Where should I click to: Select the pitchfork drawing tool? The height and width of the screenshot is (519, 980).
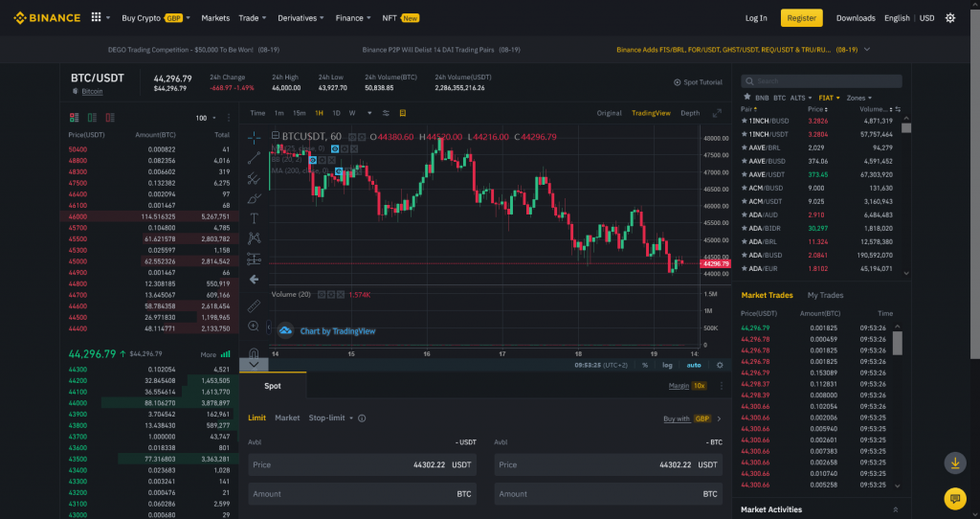(254, 179)
